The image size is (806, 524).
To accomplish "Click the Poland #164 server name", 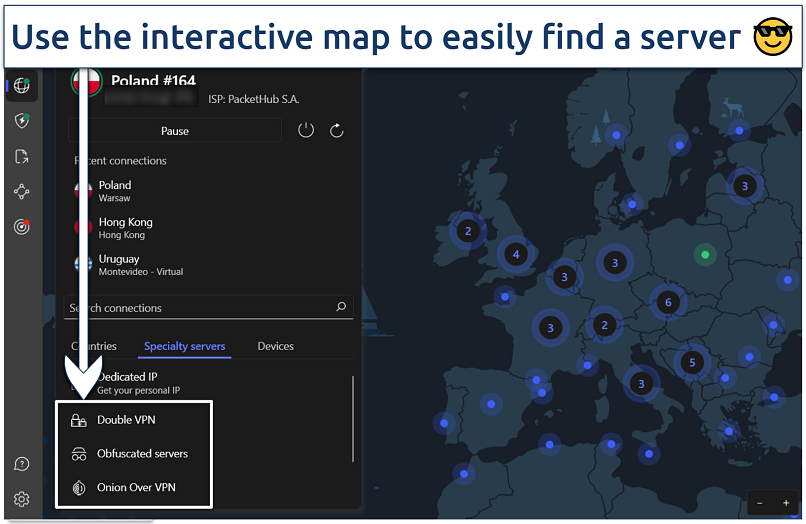I will 153,80.
